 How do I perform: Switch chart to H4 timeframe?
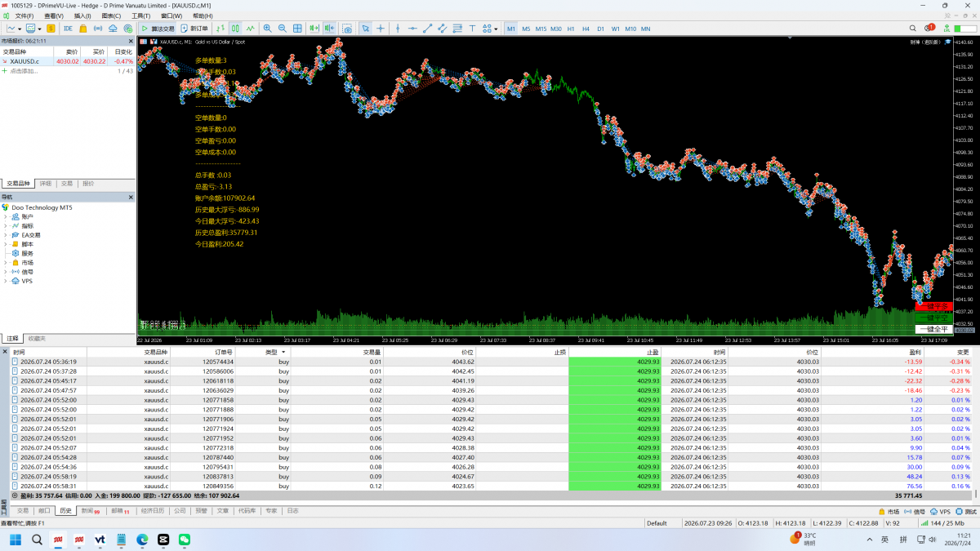pyautogui.click(x=586, y=29)
